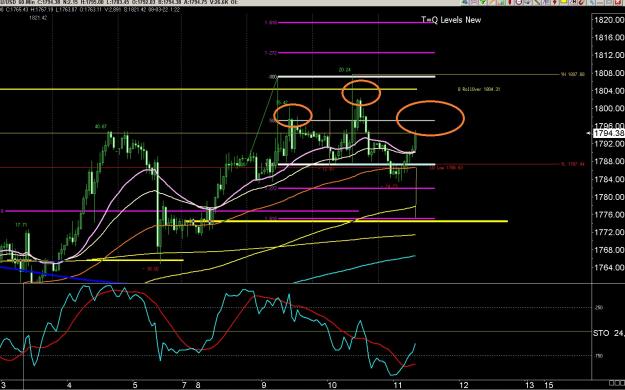The image size is (625, 390).
Task: Select the magenta line near 1812 level
Action: point(356,53)
